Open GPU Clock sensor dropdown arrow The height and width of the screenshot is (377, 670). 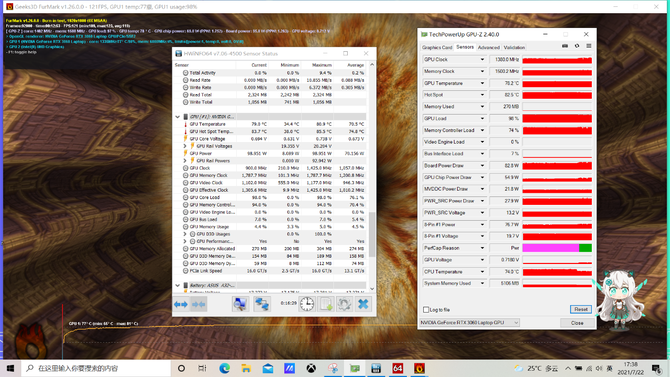click(482, 59)
